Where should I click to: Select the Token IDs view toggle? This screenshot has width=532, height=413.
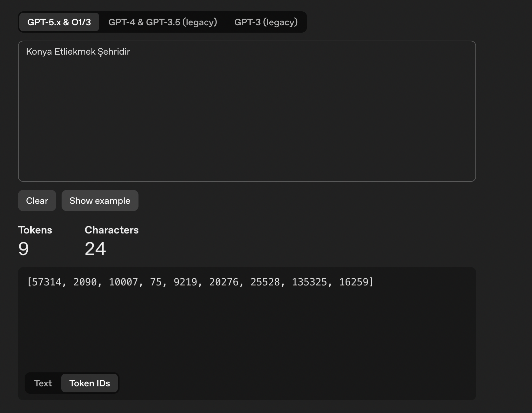point(90,383)
